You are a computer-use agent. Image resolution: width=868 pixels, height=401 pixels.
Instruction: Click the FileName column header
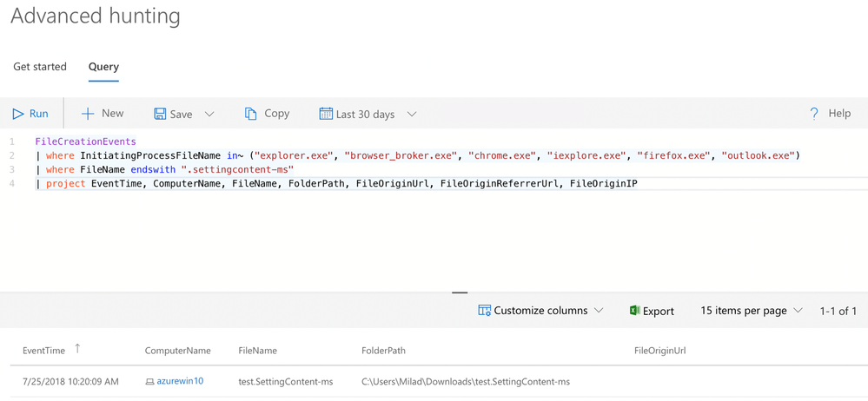[258, 351]
